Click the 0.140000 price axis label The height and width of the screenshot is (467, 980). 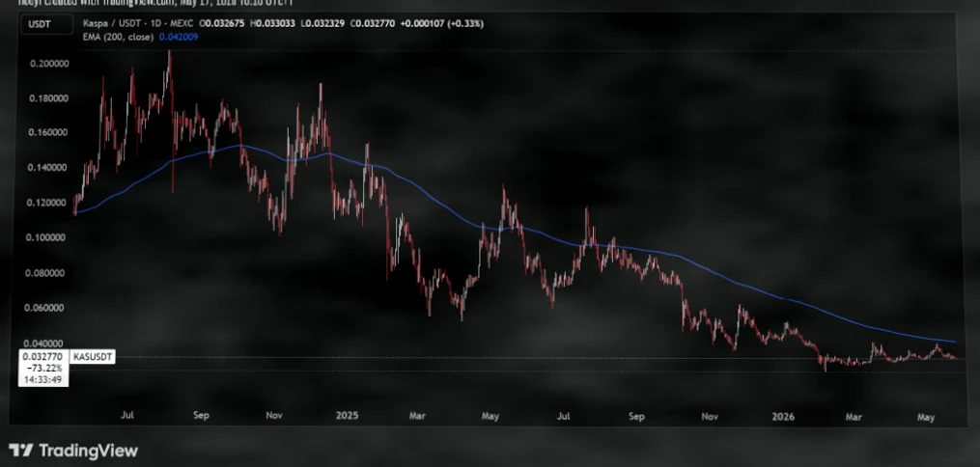pyautogui.click(x=49, y=168)
